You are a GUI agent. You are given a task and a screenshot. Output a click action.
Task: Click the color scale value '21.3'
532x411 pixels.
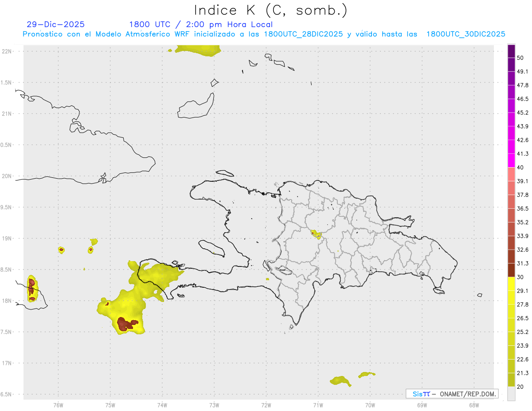pos(523,373)
